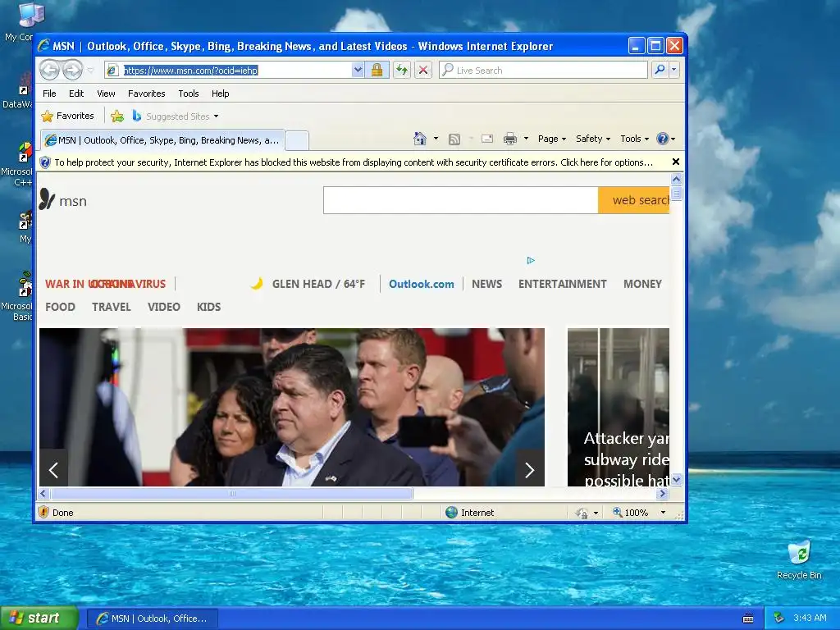
Task: Go forward with the Forward arrow button
Action: click(x=72, y=71)
